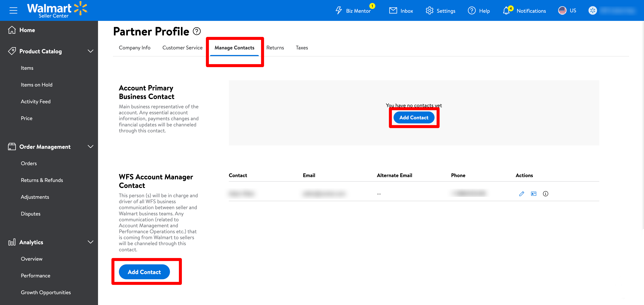Collapse the Analytics section chevron
644x305 pixels.
91,242
